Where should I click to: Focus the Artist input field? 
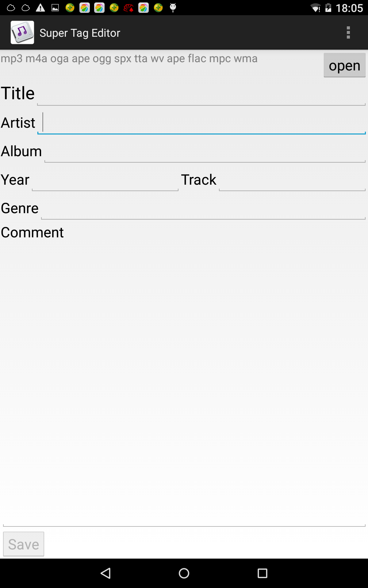(x=201, y=122)
